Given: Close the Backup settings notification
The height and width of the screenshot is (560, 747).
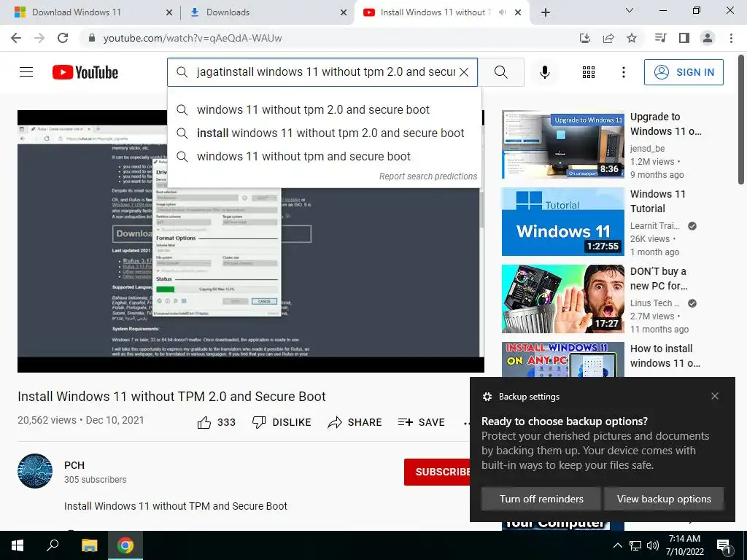Looking at the screenshot, I should (x=715, y=396).
